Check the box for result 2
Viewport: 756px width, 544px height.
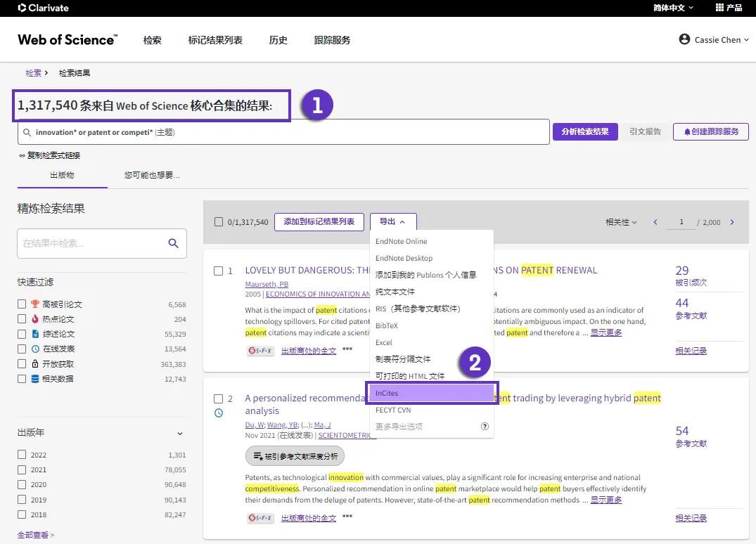[x=219, y=399]
